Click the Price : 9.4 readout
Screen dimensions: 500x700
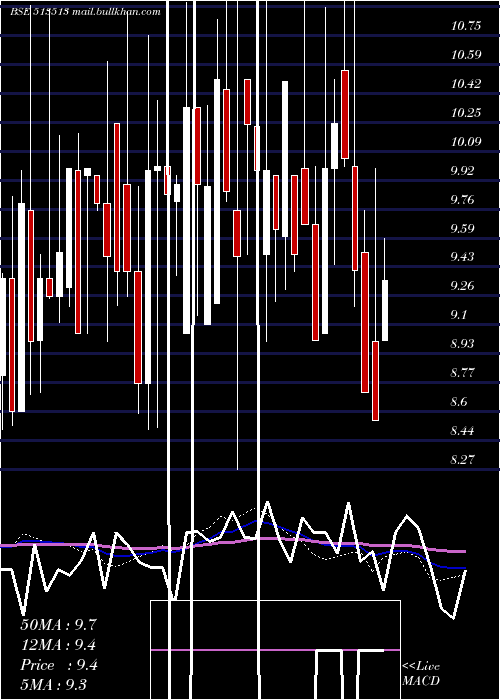[58, 665]
